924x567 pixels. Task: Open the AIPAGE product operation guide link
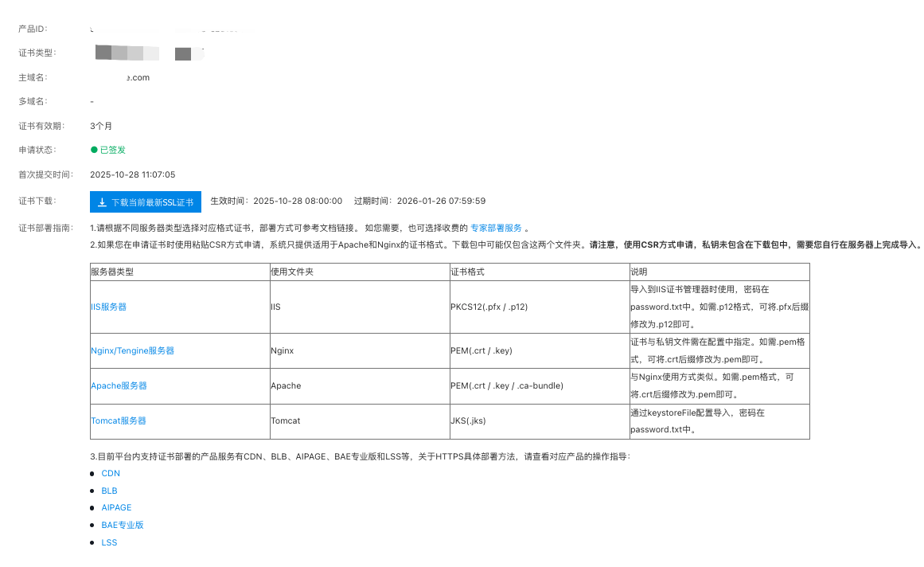116,507
